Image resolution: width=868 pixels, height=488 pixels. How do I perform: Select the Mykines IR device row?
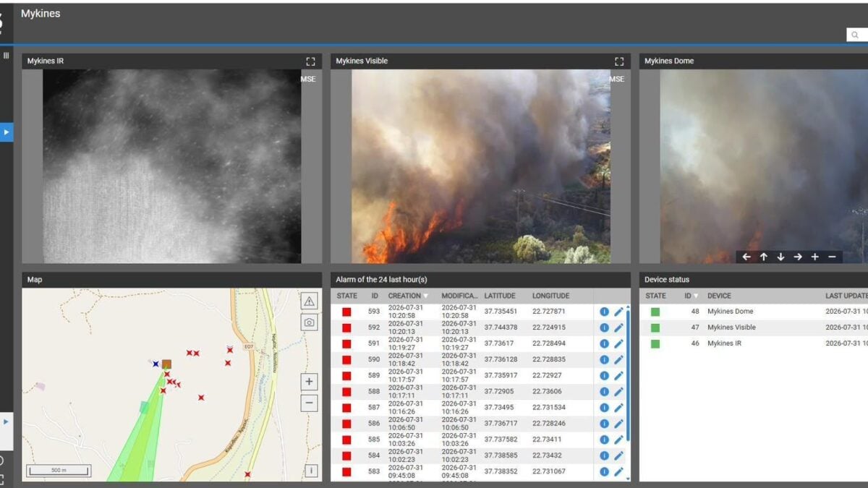pyautogui.click(x=754, y=343)
